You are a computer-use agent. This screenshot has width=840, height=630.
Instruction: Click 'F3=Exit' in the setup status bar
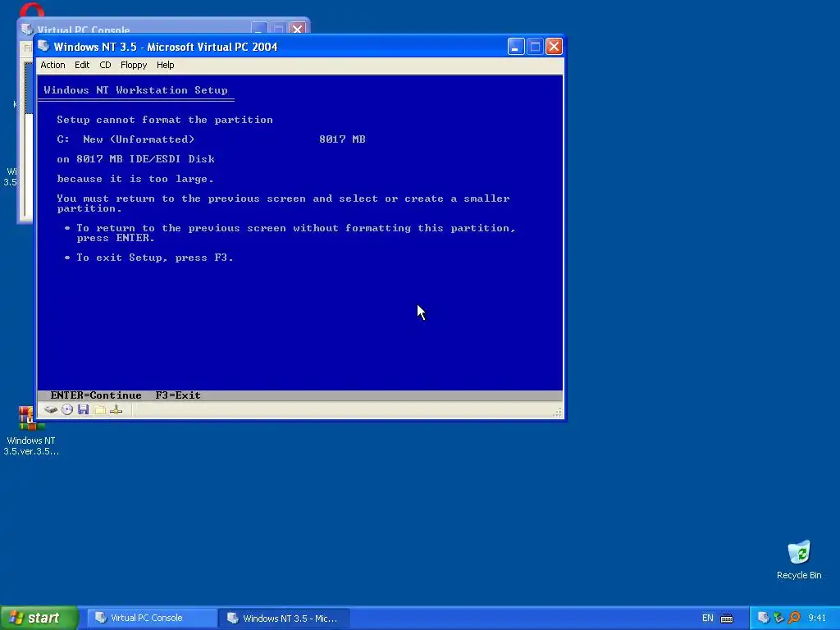(178, 395)
